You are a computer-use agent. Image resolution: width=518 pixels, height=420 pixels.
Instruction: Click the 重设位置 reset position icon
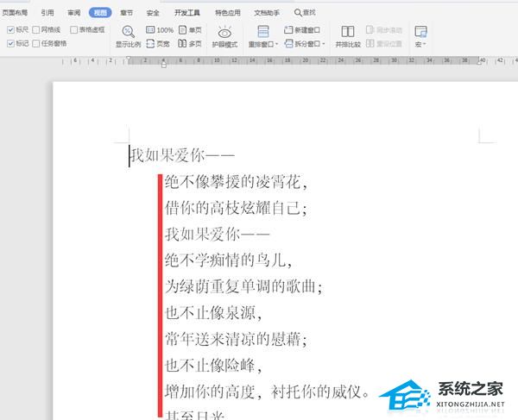(x=370, y=43)
